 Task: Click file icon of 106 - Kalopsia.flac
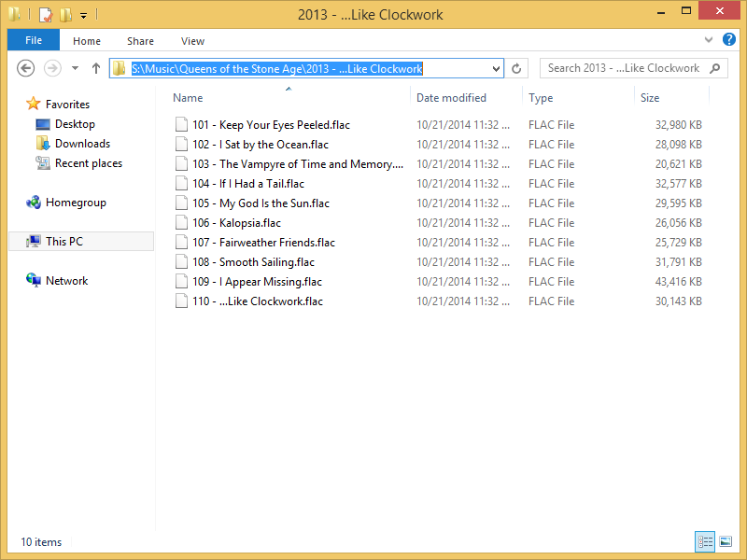click(181, 222)
